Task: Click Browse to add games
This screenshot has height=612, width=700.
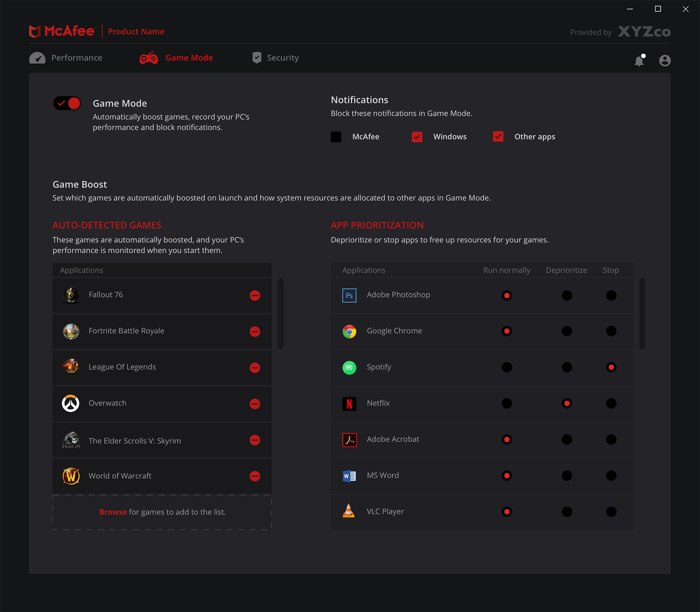Action: [113, 512]
